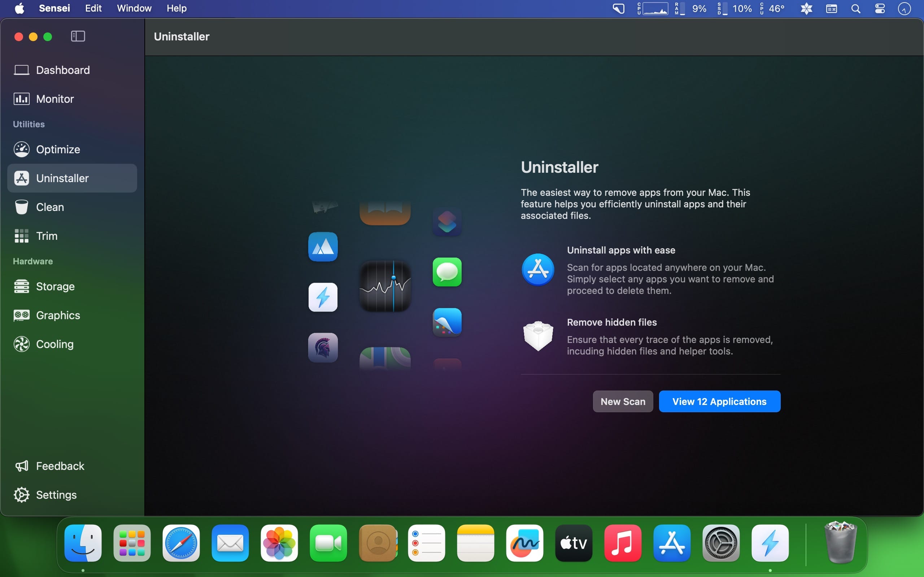Click the New Scan button

point(622,401)
